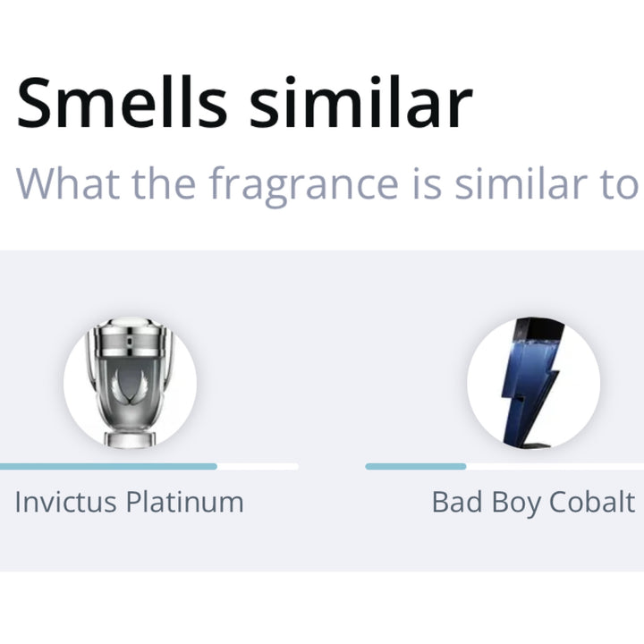Click the filled blue part of Invictus Platinum similarity bar
The width and height of the screenshot is (644, 644).
point(108,467)
